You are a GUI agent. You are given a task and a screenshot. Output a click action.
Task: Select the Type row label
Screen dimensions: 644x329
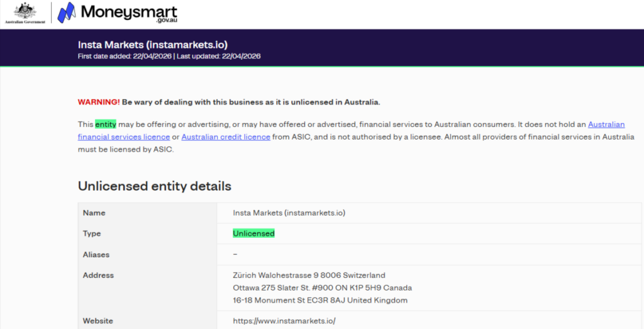pyautogui.click(x=92, y=233)
